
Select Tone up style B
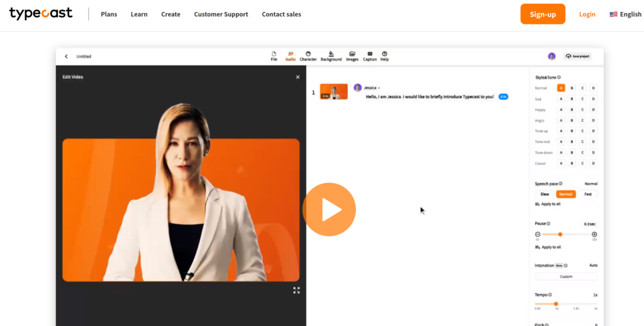[x=572, y=131]
